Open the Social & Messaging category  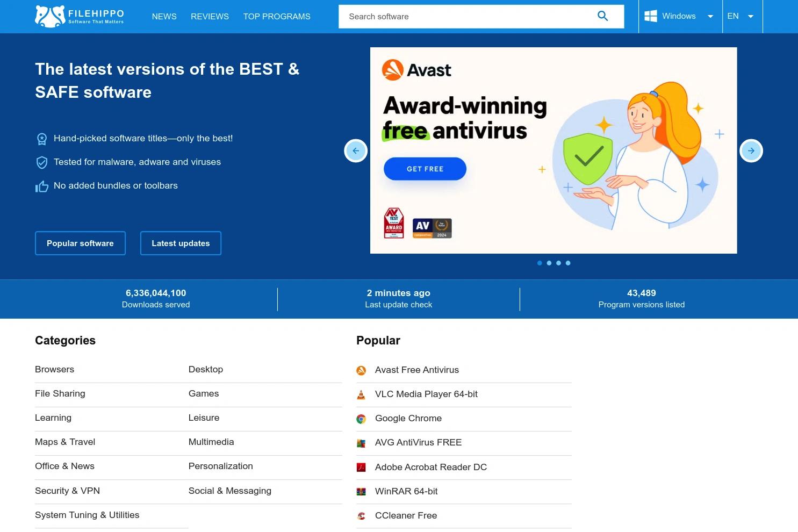pyautogui.click(x=230, y=491)
